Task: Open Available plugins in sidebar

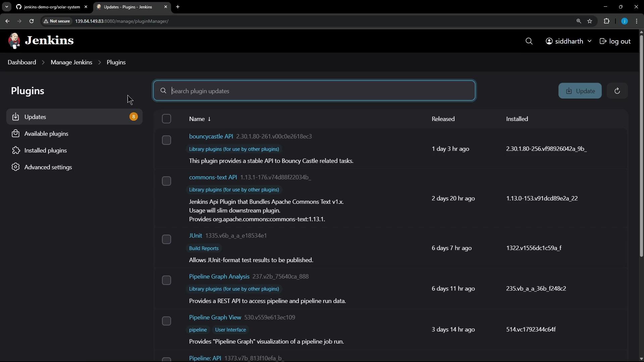Action: [x=74, y=133]
